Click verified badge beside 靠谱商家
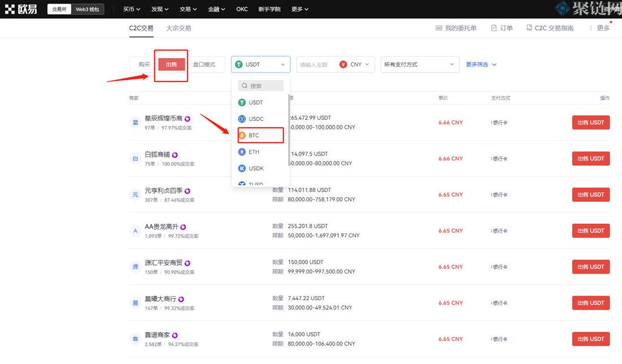The width and height of the screenshot is (622, 364). click(x=175, y=335)
